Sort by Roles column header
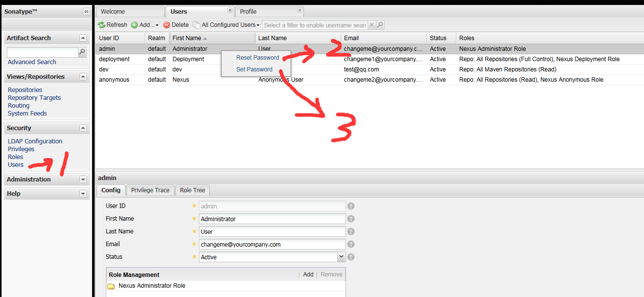This screenshot has width=644, height=297. 549,38
